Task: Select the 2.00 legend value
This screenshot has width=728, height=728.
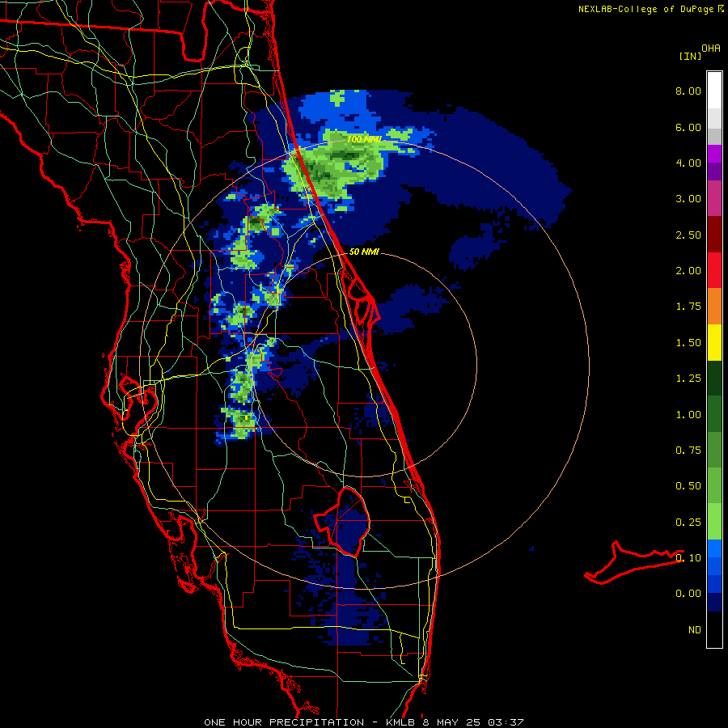Action: click(x=688, y=271)
